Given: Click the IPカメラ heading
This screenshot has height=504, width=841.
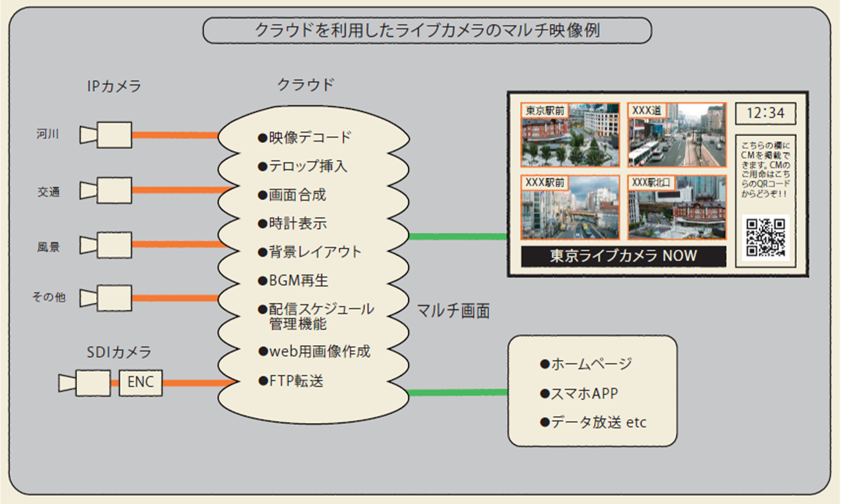Looking at the screenshot, I should point(114,87).
